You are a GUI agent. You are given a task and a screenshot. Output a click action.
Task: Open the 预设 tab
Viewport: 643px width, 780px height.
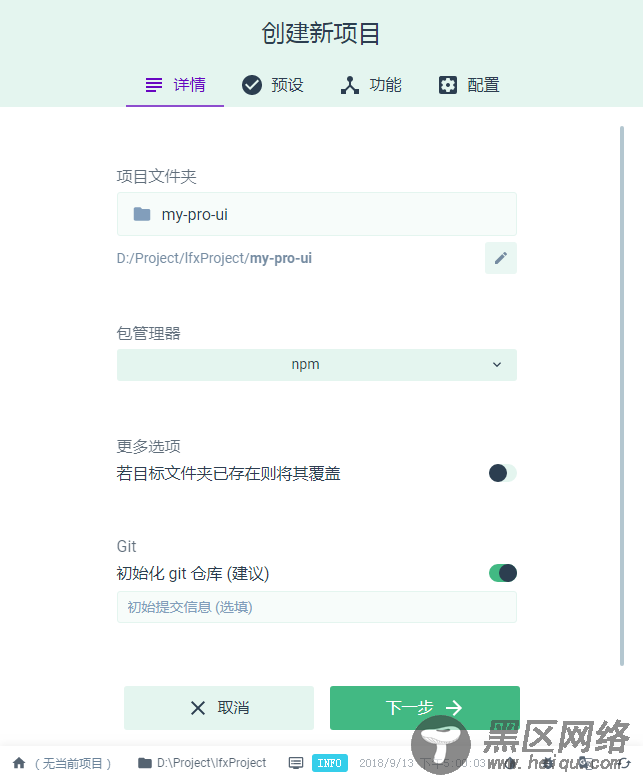[273, 85]
